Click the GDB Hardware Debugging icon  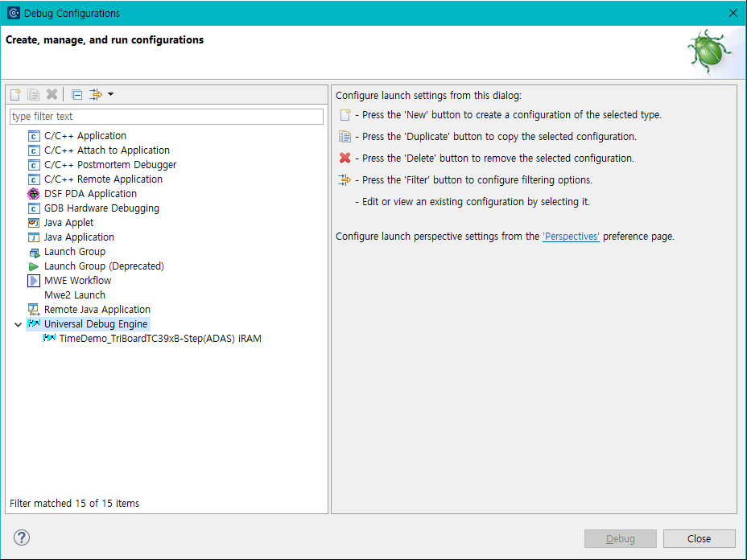click(x=33, y=208)
